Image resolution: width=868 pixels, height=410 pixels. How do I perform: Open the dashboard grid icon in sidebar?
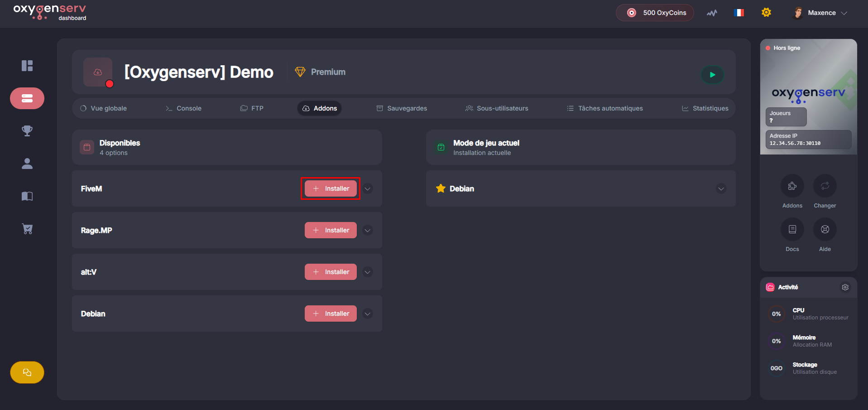pyautogui.click(x=27, y=66)
